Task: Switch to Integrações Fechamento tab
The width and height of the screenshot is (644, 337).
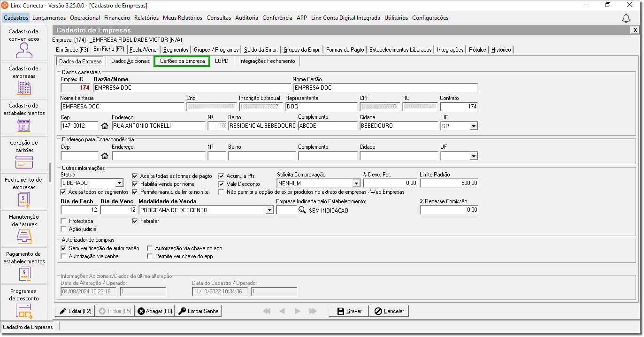Action: (x=267, y=61)
